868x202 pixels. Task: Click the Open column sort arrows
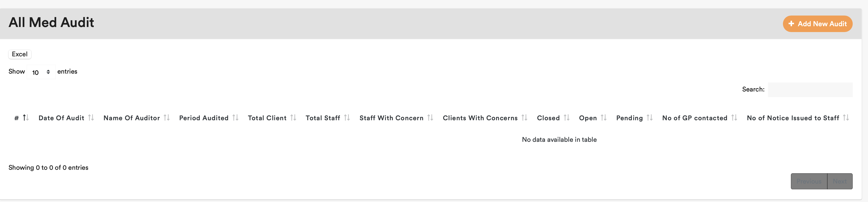coord(604,118)
